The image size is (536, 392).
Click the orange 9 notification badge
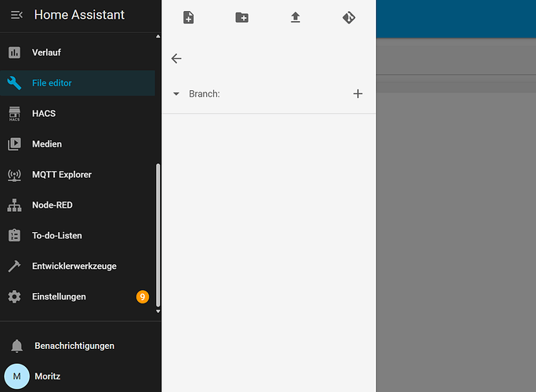(x=143, y=296)
